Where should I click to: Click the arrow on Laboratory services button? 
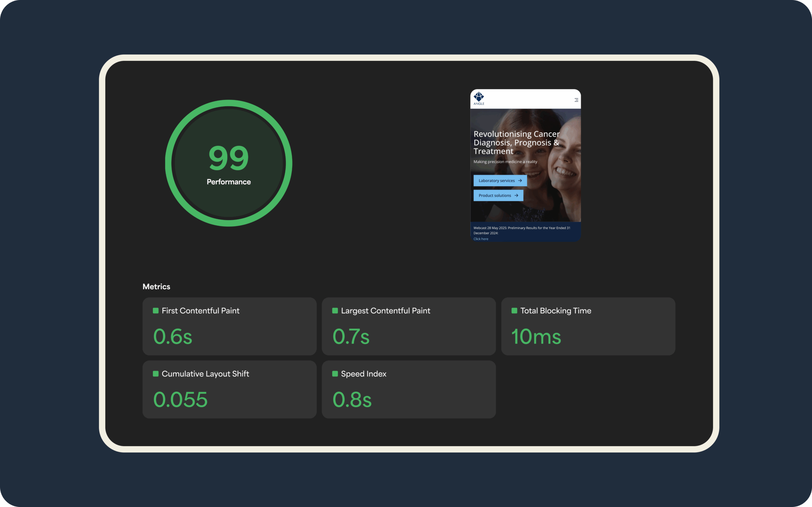pos(520,180)
